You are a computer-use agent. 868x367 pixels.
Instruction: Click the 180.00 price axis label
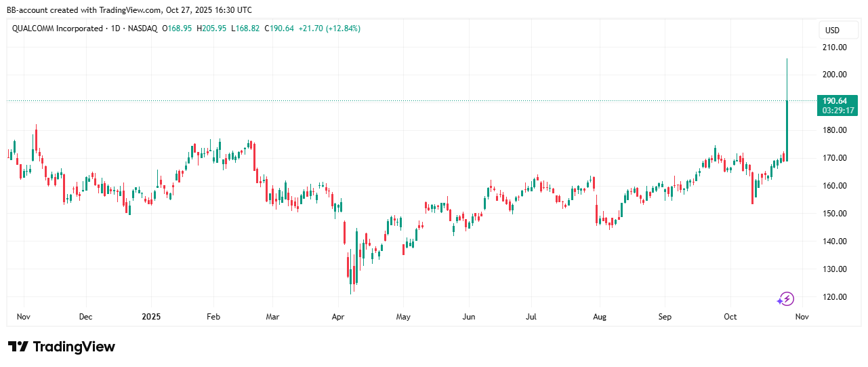(x=835, y=130)
